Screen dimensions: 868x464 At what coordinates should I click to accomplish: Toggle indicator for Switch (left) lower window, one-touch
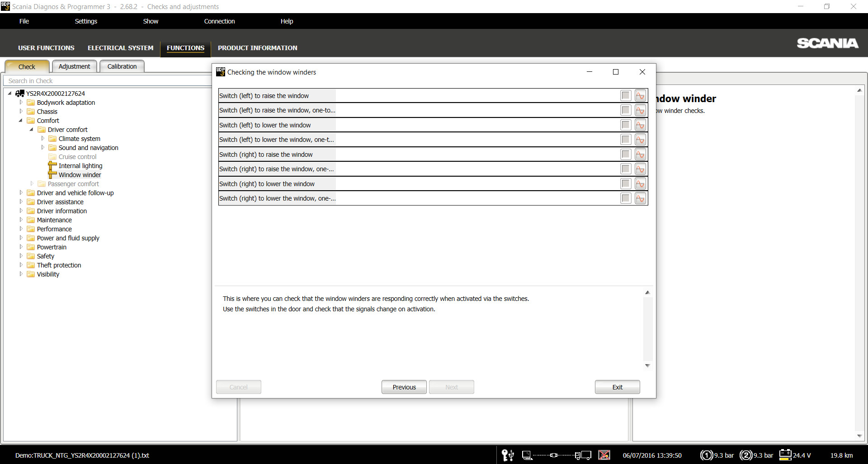click(626, 140)
